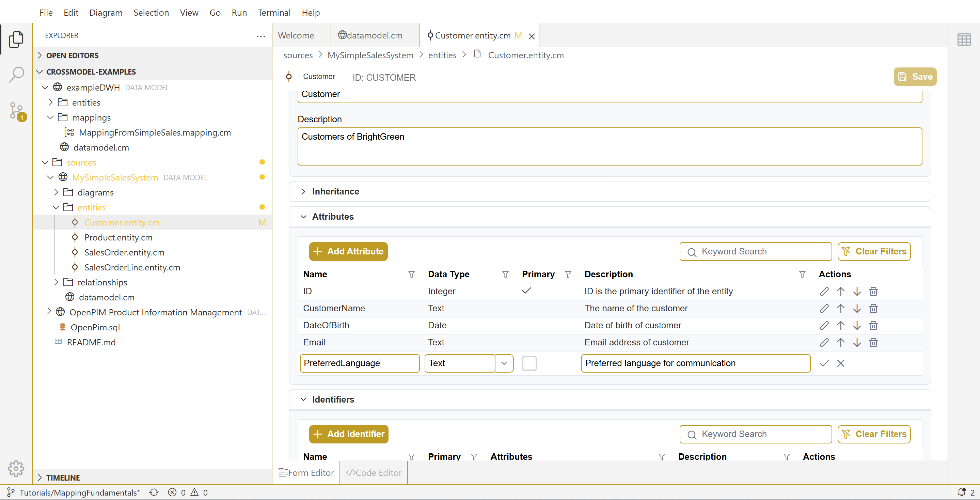Click the Save button
Screen dimensions: 980x500
tap(915, 77)
